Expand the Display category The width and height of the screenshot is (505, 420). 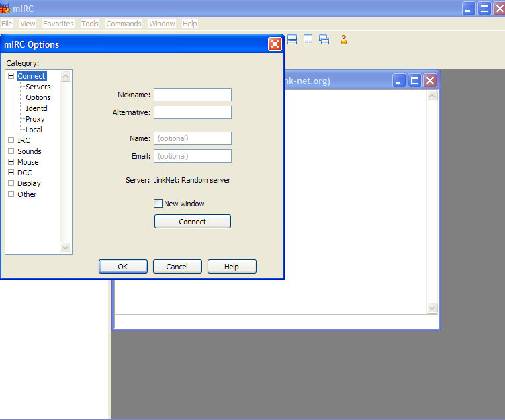point(11,183)
